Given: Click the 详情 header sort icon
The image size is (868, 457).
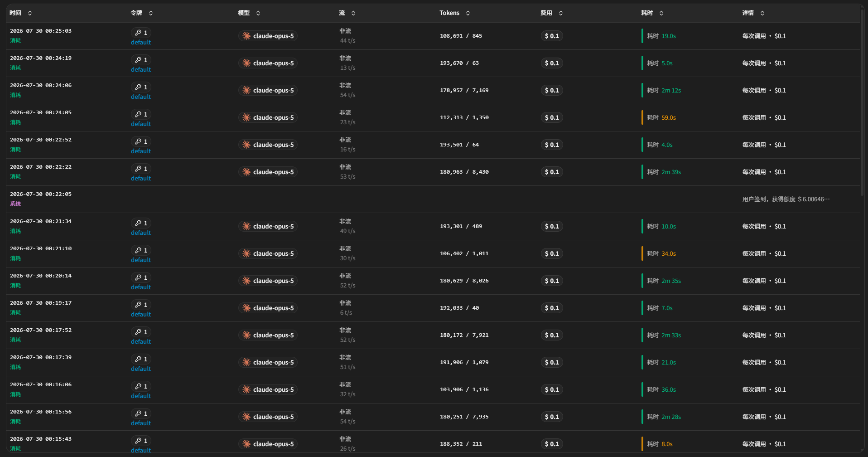Looking at the screenshot, I should pyautogui.click(x=762, y=13).
